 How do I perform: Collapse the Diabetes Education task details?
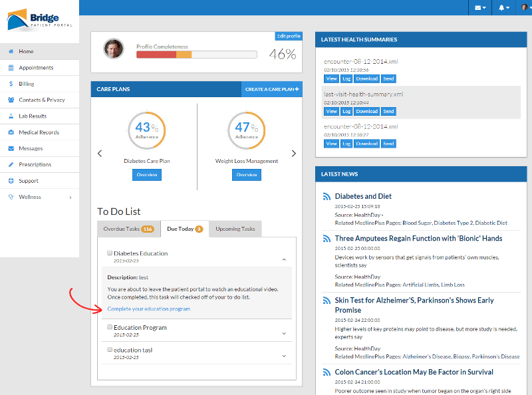click(x=284, y=259)
